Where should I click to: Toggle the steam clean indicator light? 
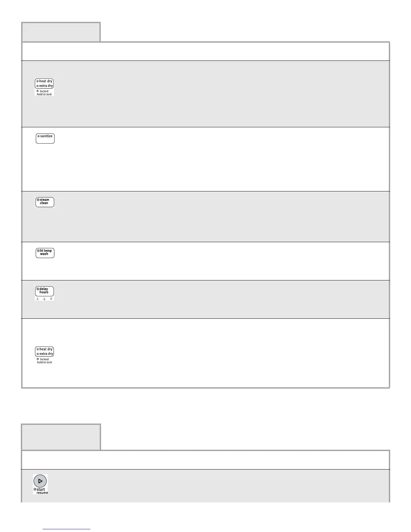pos(38,200)
